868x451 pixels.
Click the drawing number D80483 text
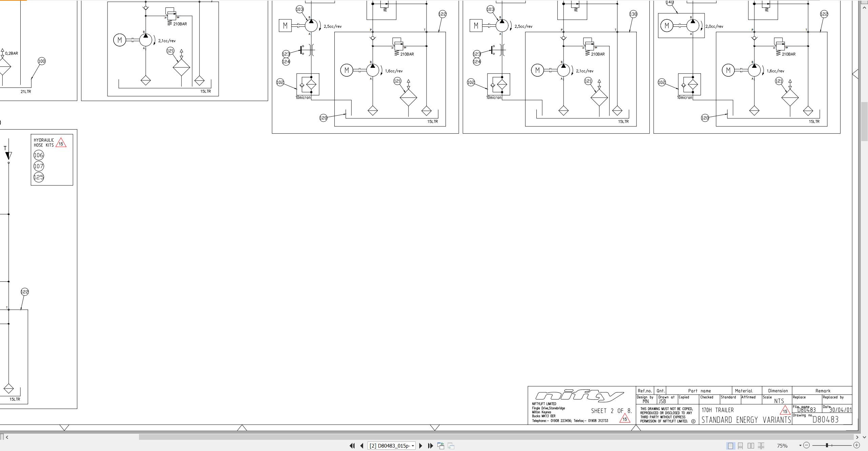pyautogui.click(x=825, y=420)
